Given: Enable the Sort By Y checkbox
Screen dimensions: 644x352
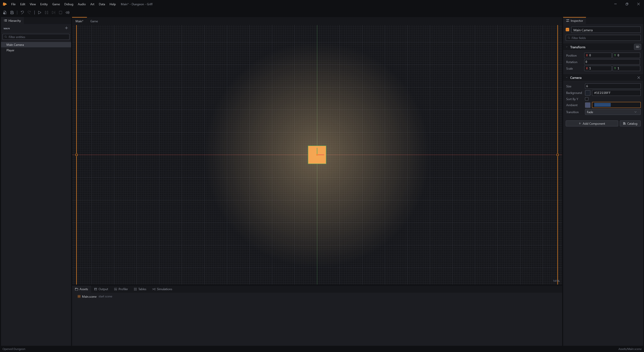Looking at the screenshot, I should point(586,99).
